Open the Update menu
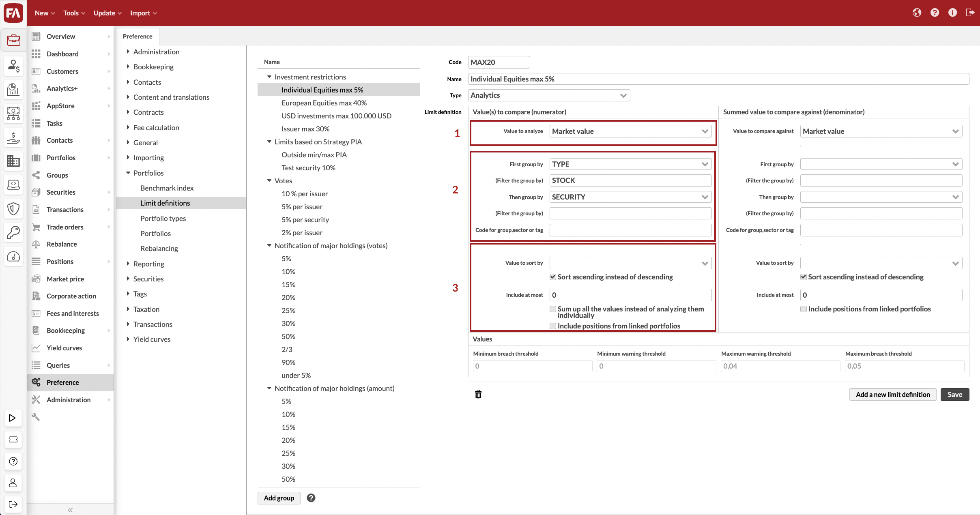Screen dimensions: 980x515 coord(107,13)
